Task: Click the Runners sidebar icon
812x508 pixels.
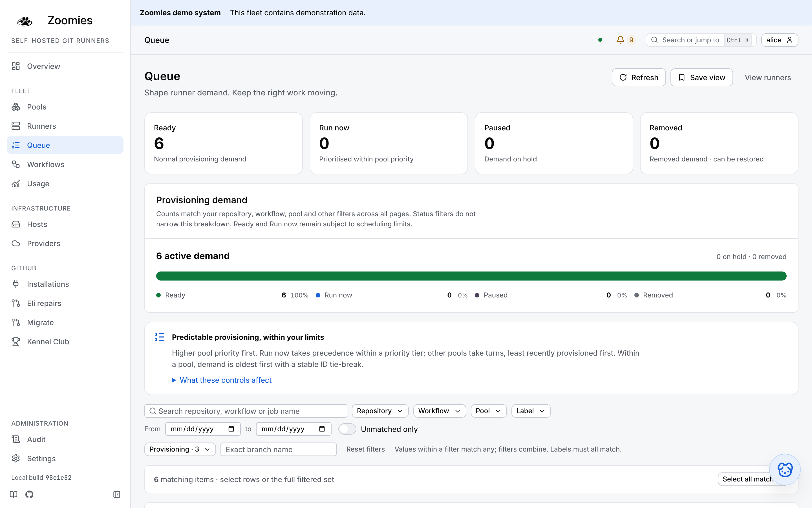Action: point(16,126)
